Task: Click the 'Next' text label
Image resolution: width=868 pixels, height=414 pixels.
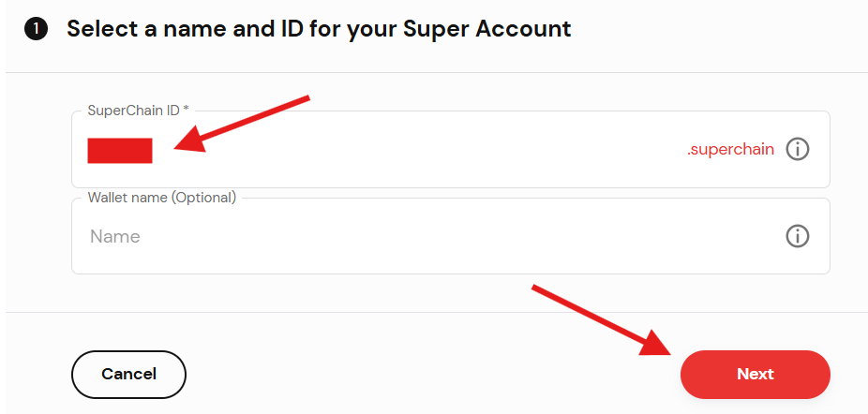Action: point(756,374)
